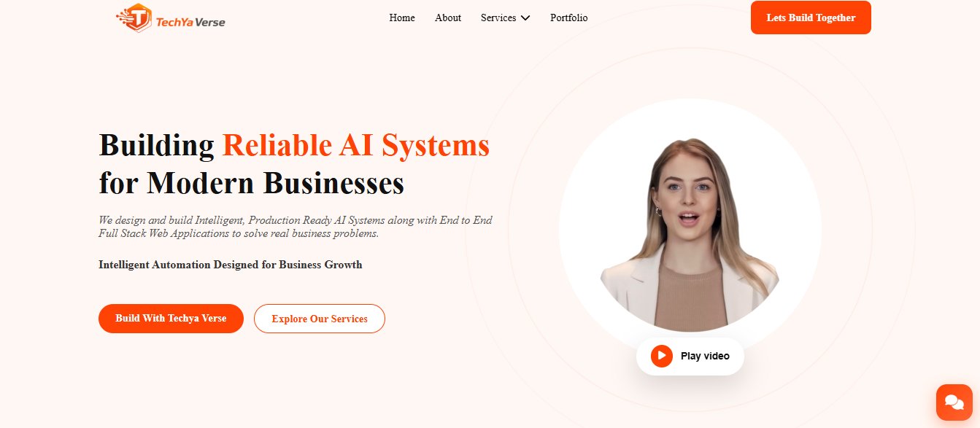980x428 pixels.
Task: Click the italic description paragraph about Full Stack
Action: 296,227
